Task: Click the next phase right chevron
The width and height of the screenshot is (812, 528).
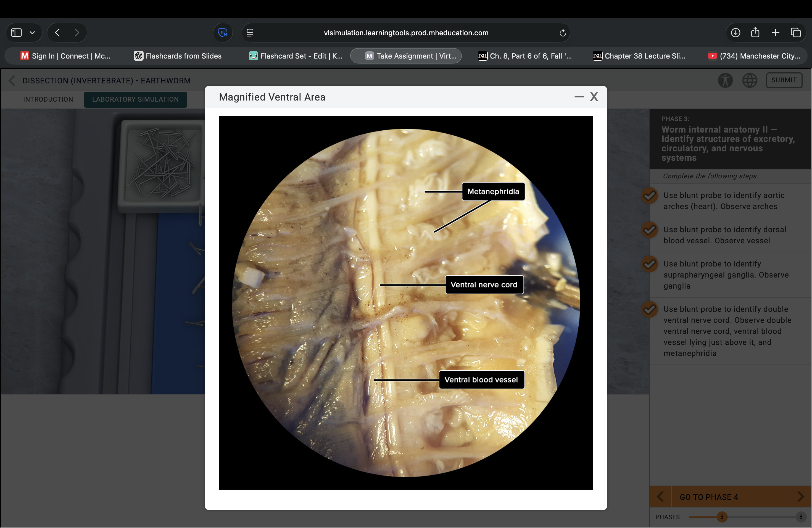Action: click(800, 497)
